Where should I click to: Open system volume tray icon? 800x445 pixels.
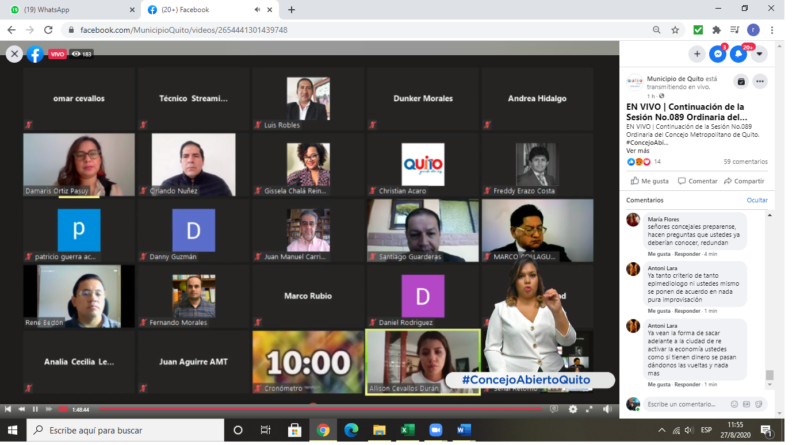689,430
